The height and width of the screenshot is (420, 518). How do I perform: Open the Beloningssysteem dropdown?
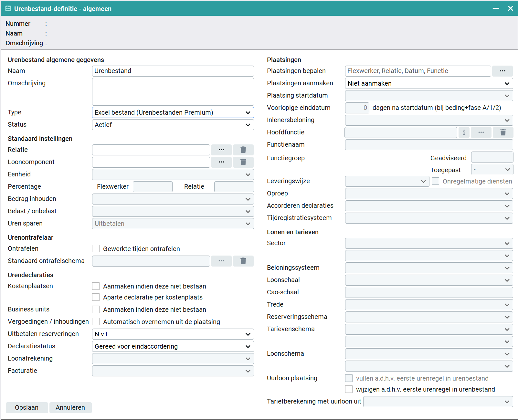pos(429,268)
